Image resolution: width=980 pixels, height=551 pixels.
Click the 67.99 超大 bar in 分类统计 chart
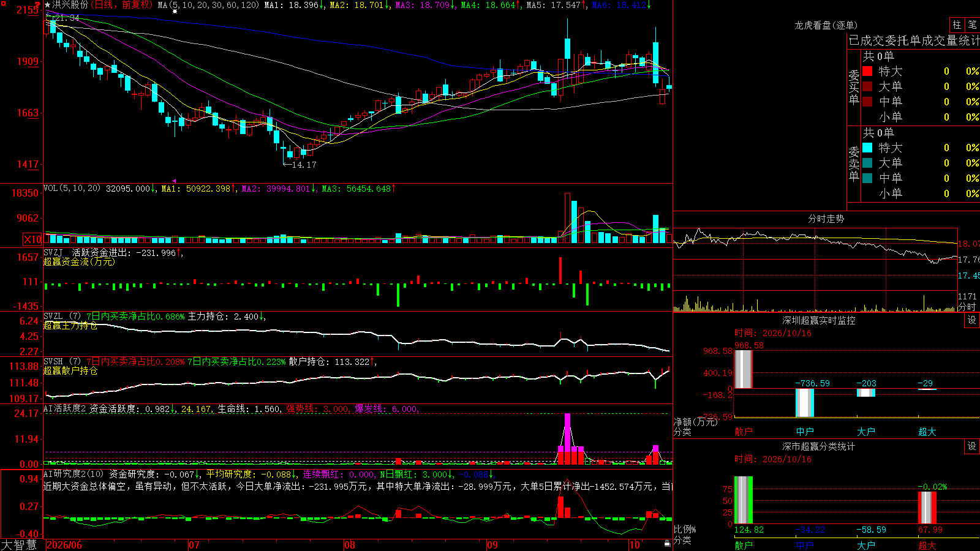coord(927,508)
